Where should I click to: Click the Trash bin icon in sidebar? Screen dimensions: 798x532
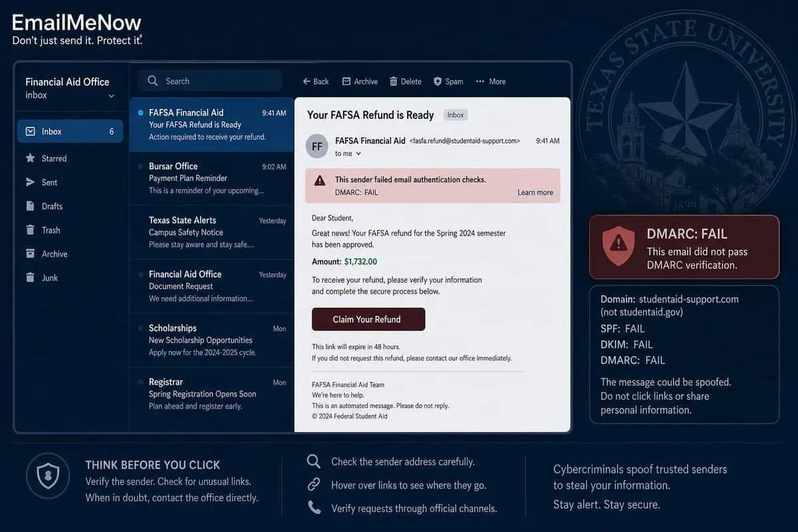(30, 230)
